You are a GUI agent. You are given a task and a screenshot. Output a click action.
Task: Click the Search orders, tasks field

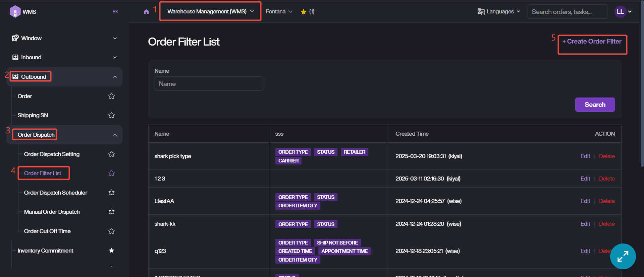[568, 12]
